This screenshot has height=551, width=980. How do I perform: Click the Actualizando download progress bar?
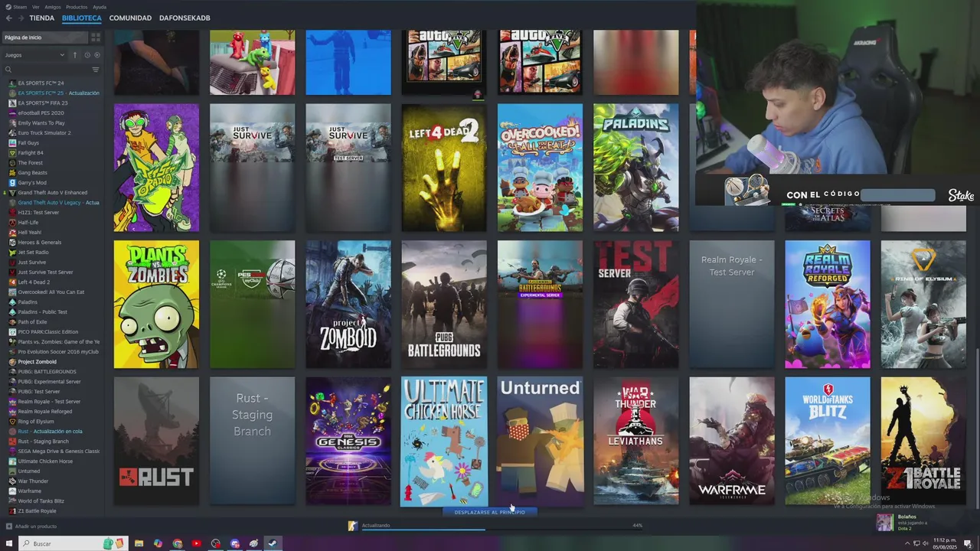click(x=501, y=529)
